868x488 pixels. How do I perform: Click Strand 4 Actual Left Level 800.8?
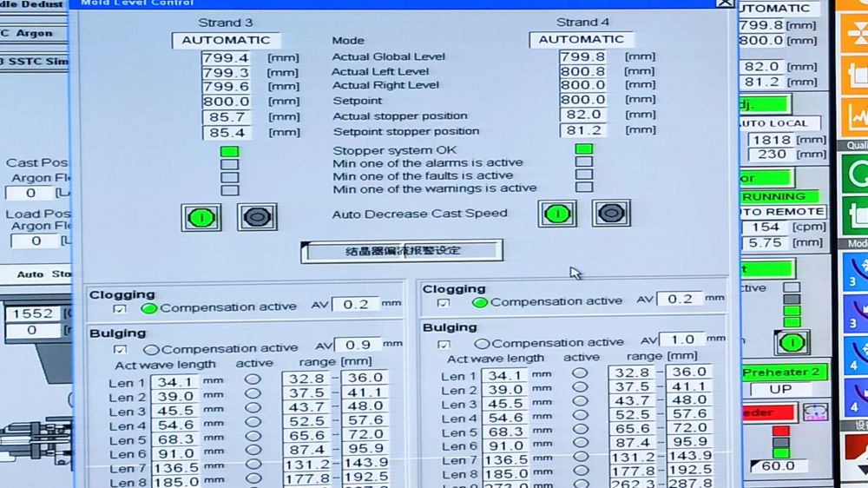click(x=582, y=71)
